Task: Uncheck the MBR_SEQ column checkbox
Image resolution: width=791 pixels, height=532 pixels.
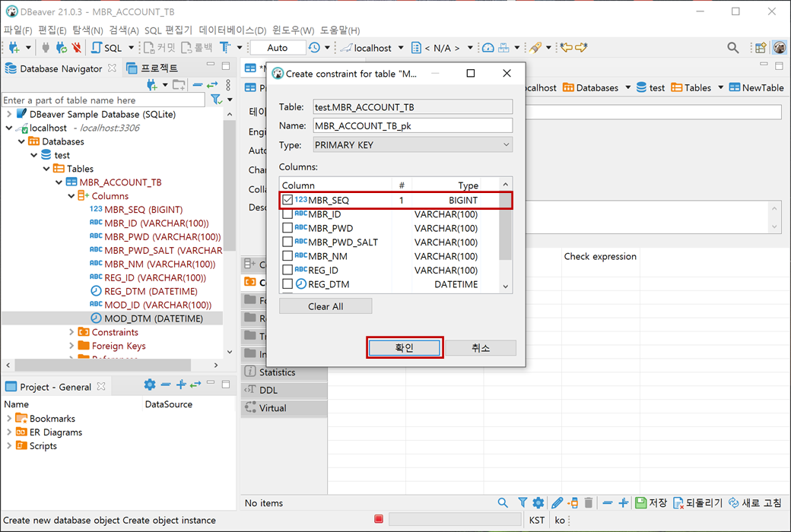Action: pos(289,200)
